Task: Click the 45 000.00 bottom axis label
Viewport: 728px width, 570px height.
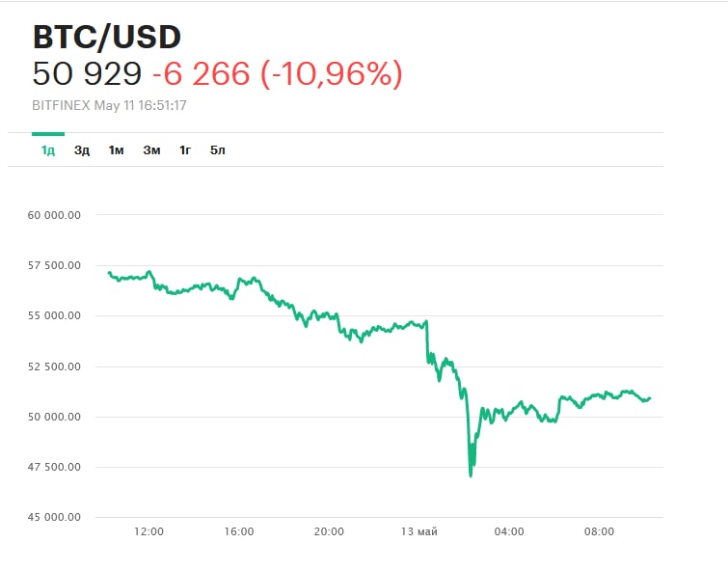Action: (56, 518)
